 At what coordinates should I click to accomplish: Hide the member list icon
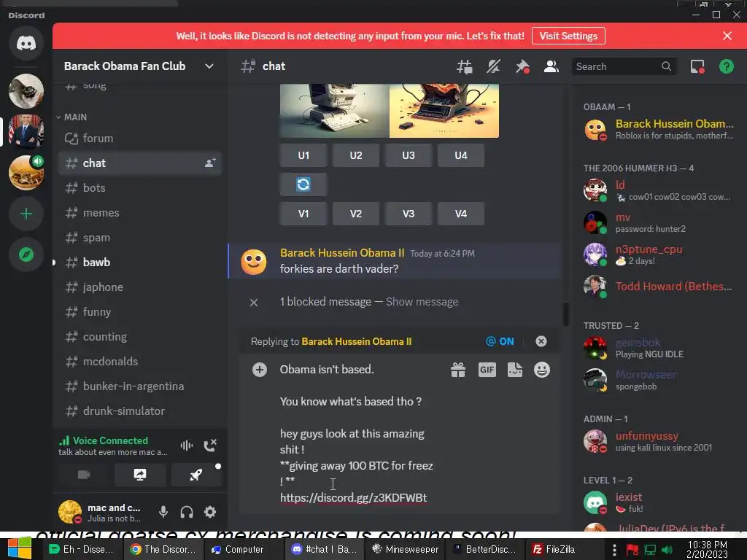(551, 66)
